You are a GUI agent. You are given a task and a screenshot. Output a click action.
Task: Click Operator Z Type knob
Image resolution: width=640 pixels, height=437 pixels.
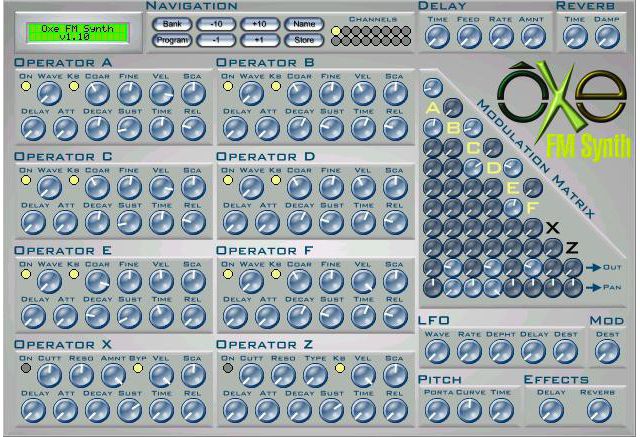[x=316, y=375]
